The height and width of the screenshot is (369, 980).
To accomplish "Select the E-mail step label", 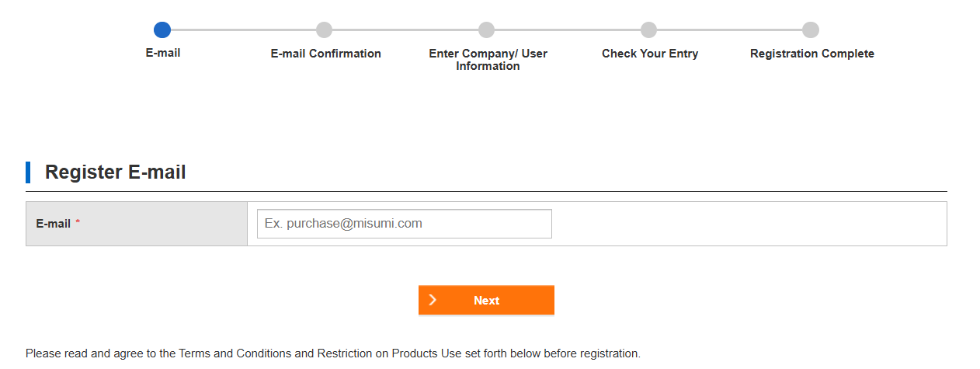I will (163, 54).
